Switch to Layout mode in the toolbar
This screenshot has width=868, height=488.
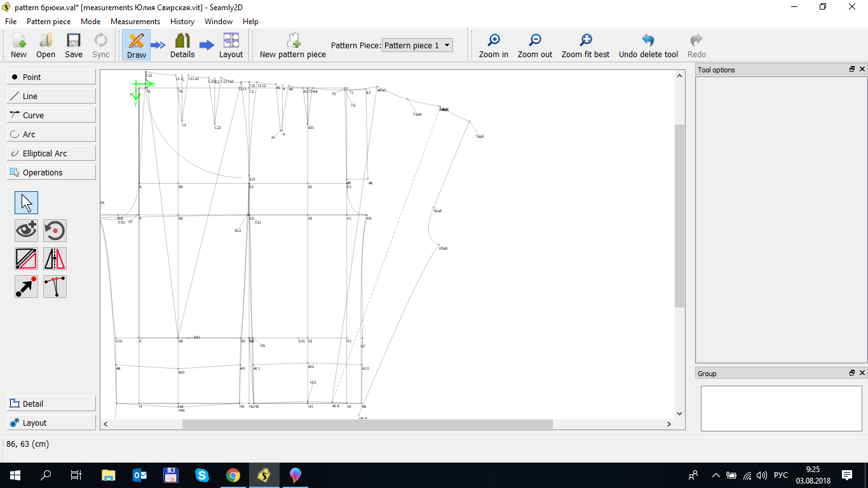231,45
